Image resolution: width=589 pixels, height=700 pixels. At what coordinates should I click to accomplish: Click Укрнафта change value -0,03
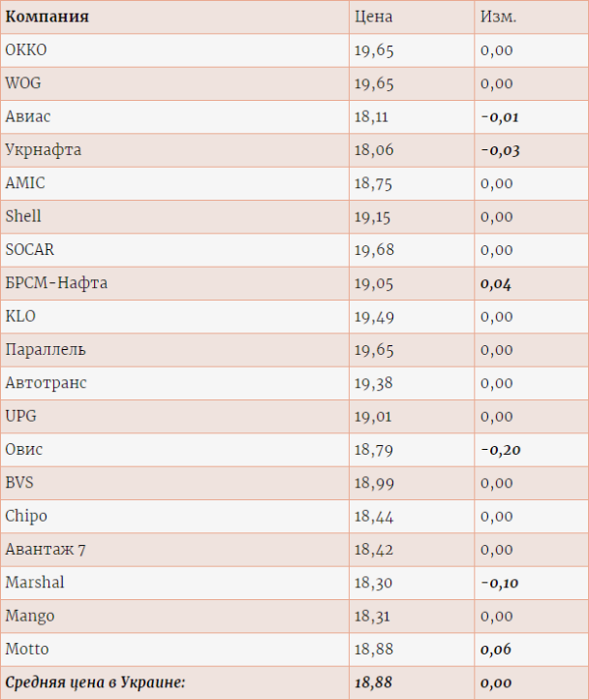tap(500, 150)
